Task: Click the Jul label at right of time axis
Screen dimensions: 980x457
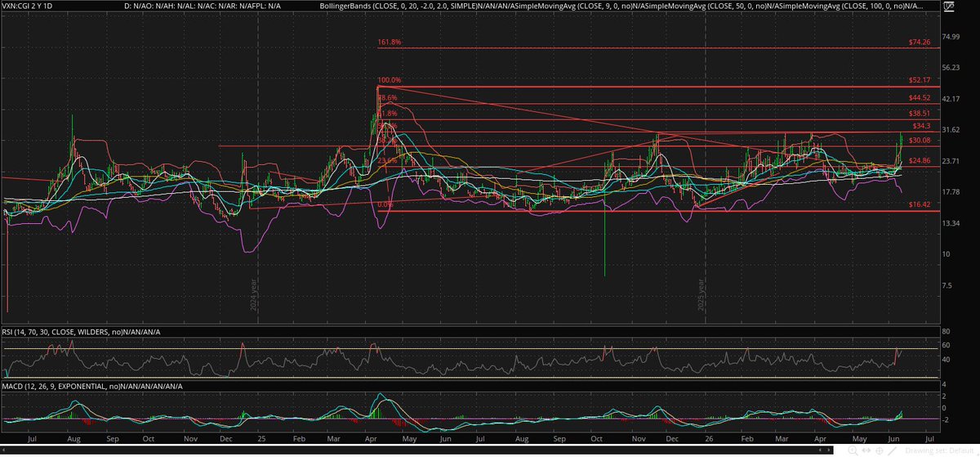Action: 929,438
